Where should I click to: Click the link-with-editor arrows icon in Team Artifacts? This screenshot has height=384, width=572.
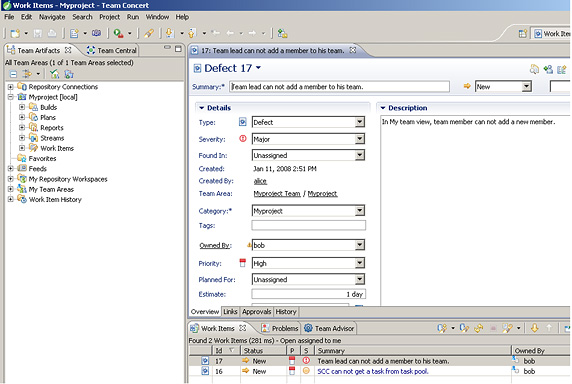[x=27, y=74]
